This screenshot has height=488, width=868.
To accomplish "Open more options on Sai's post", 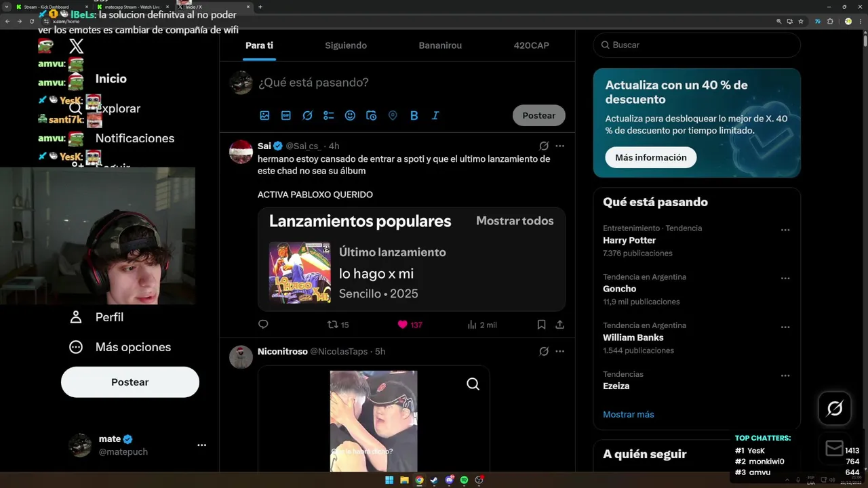I will click(x=559, y=146).
